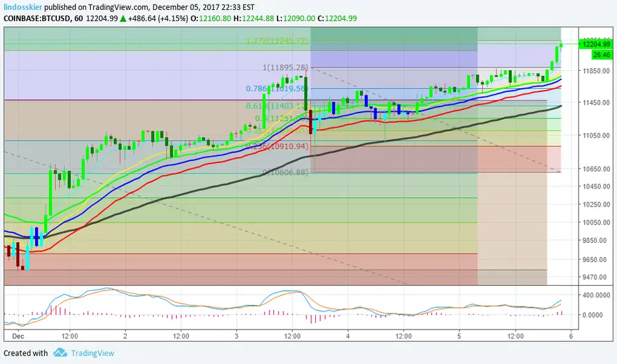Viewport: 617px width, 364px height.
Task: Click the date 6 marker on time axis
Action: [x=571, y=336]
